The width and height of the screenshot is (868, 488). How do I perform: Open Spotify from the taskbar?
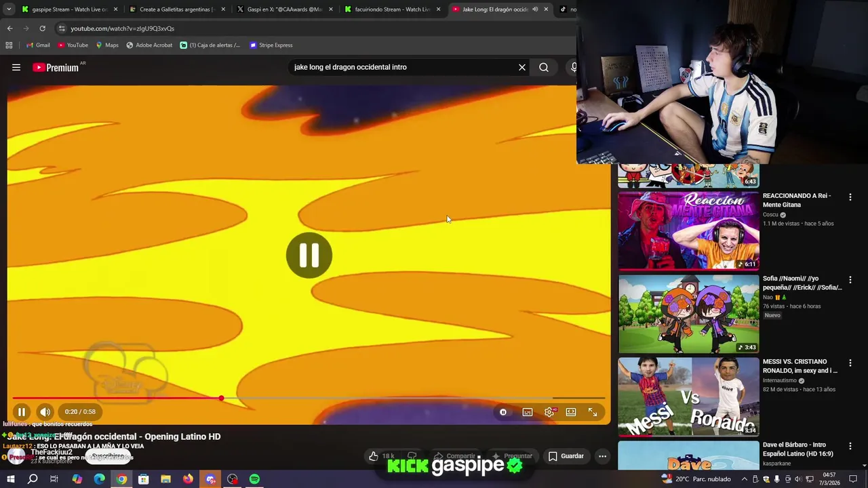[x=254, y=479]
